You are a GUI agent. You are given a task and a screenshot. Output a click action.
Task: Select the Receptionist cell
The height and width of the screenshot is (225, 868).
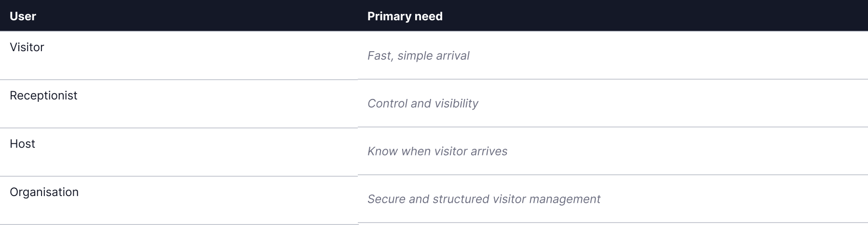tap(179, 104)
